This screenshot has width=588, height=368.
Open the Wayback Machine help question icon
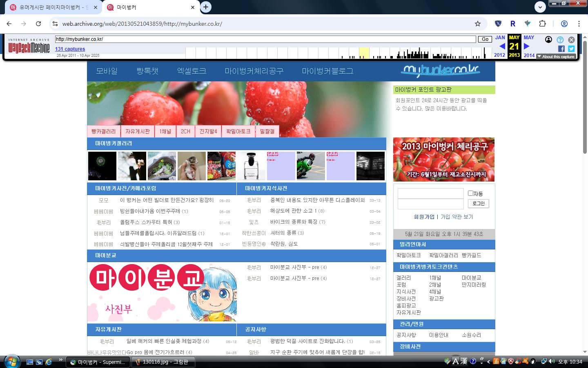(560, 40)
